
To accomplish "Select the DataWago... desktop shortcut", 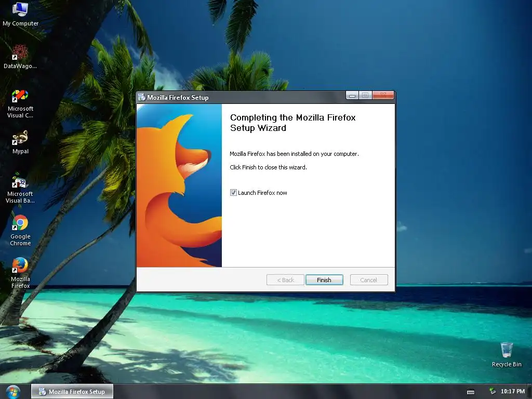I will pyautogui.click(x=20, y=57).
